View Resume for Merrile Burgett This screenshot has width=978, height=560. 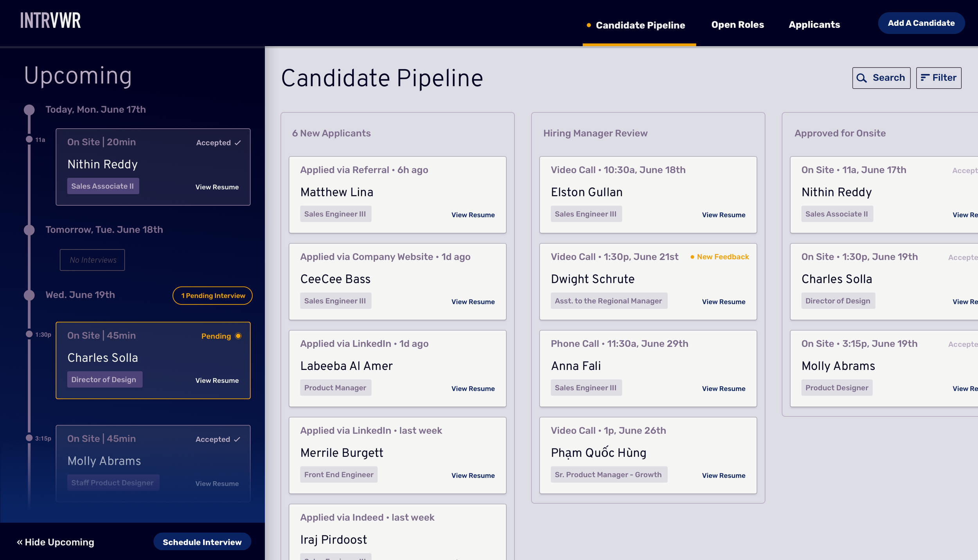(x=473, y=475)
